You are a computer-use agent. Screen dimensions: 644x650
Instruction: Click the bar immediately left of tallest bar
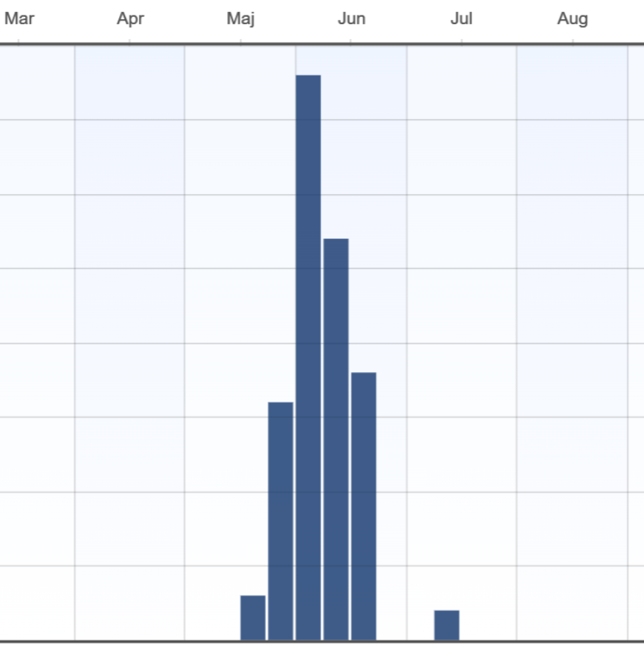click(x=280, y=521)
